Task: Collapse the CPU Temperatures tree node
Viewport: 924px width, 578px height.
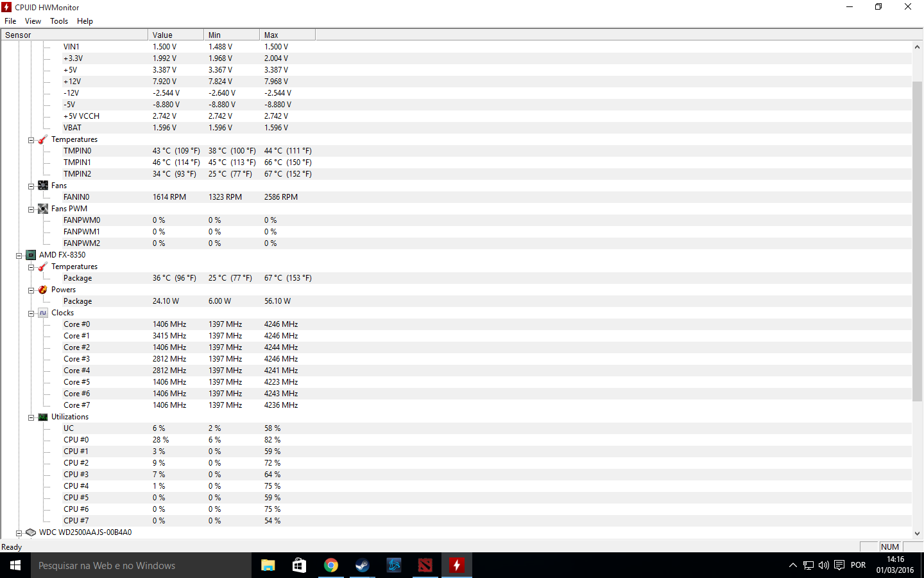Action: point(31,267)
